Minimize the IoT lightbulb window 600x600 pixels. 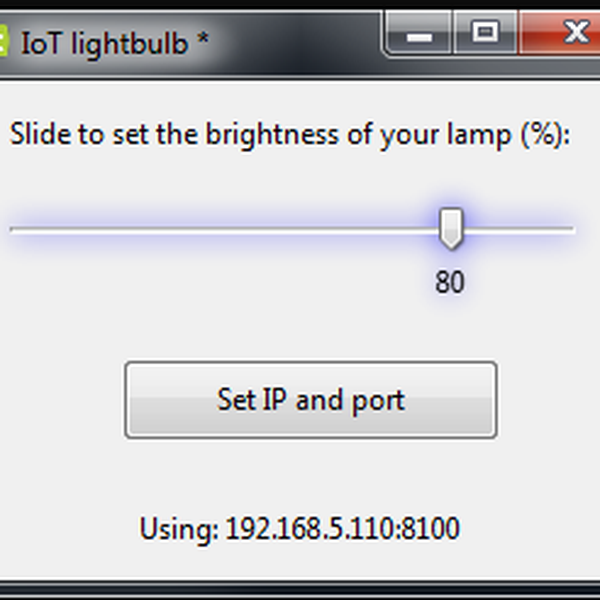419,35
